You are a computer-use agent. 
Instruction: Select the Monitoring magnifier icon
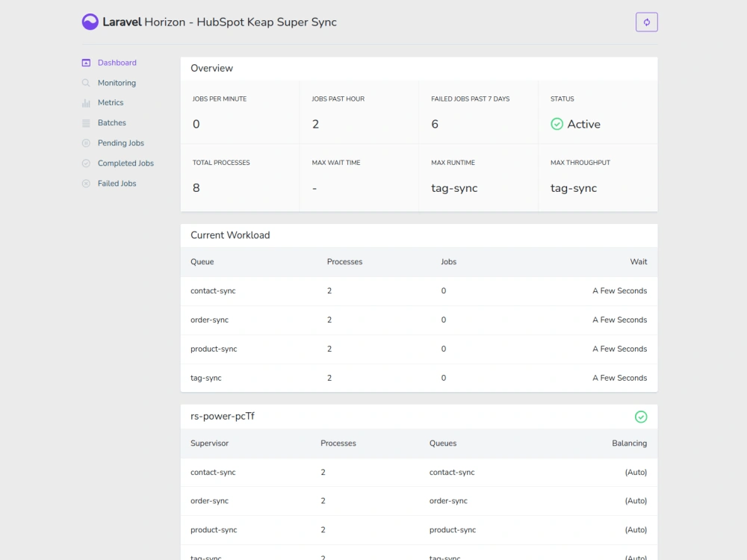tap(84, 83)
